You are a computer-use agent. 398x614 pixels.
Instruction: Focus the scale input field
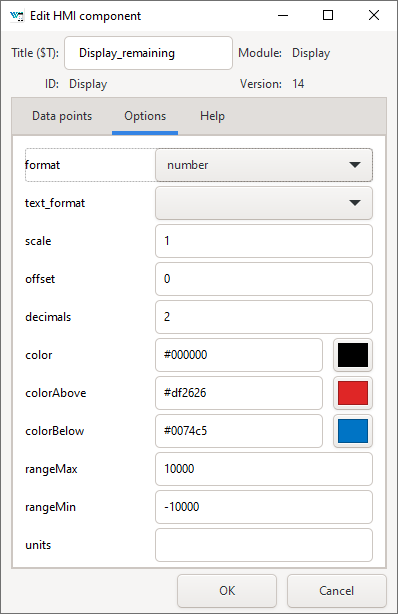[264, 241]
